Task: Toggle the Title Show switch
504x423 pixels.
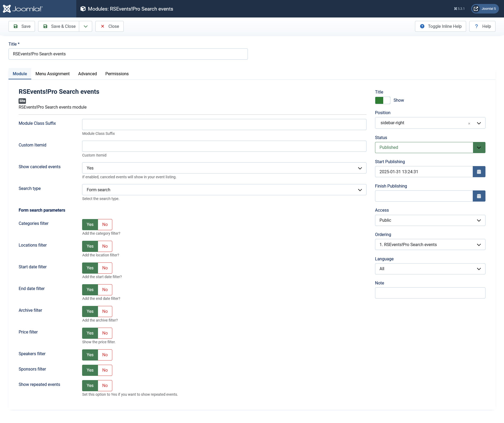Action: coord(382,100)
